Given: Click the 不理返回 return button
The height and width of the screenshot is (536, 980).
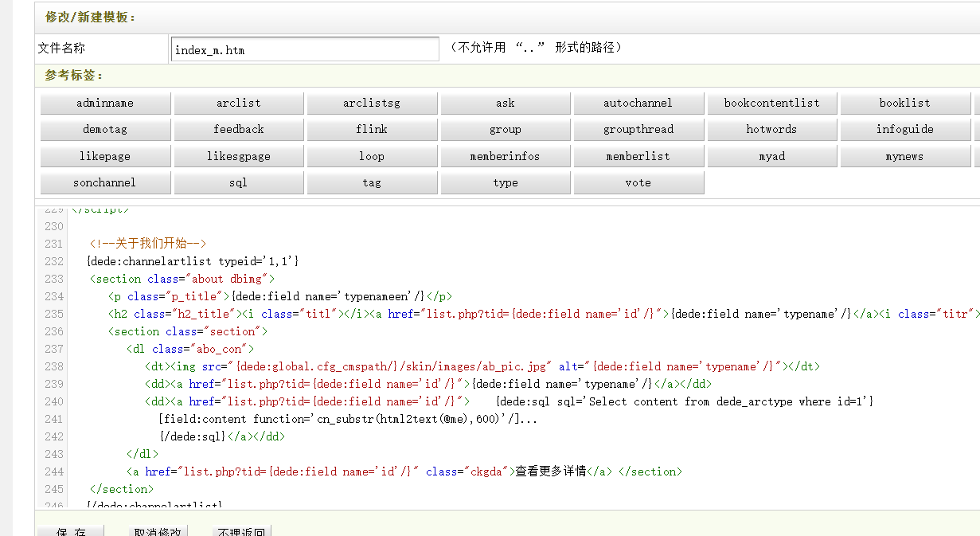Looking at the screenshot, I should [242, 531].
